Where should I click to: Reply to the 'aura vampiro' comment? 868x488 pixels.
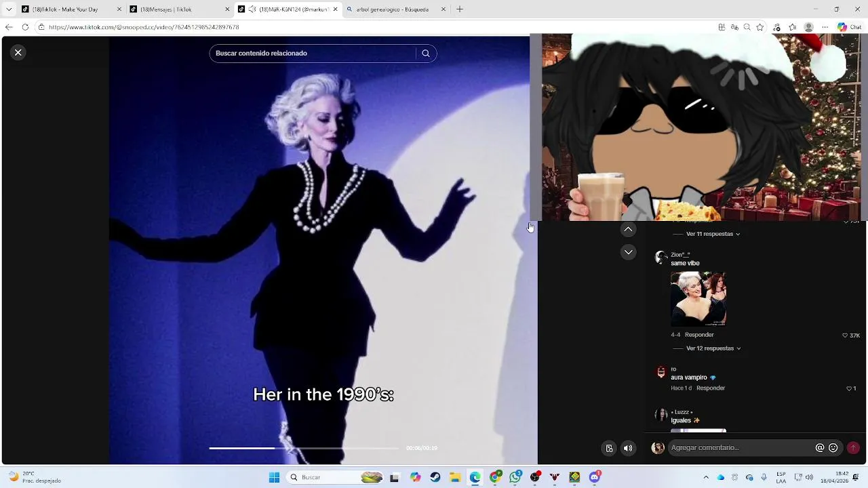(711, 388)
